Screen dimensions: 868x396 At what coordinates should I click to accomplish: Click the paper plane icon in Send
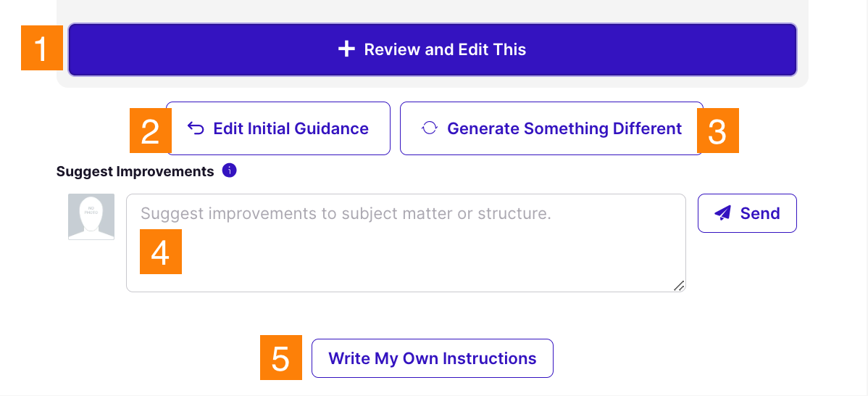tap(722, 213)
